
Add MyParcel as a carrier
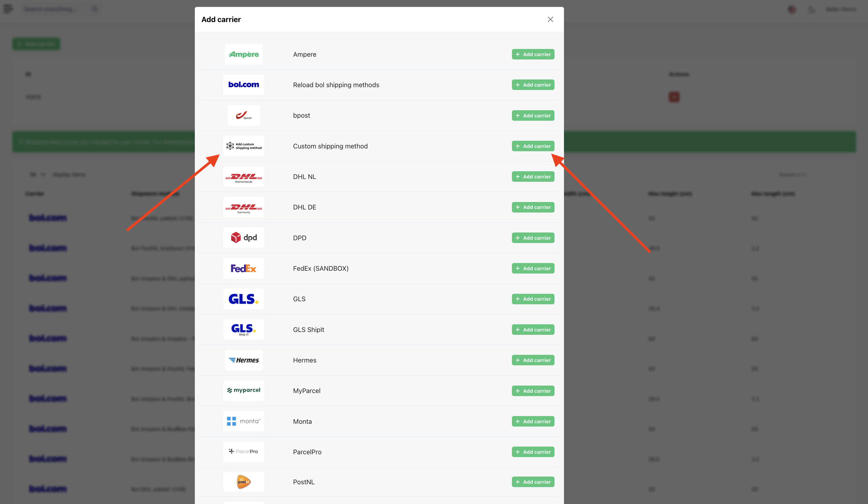[x=533, y=391]
